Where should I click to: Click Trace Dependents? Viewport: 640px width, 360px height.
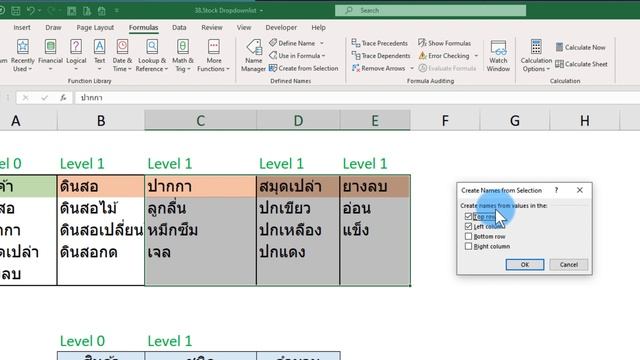coord(381,56)
